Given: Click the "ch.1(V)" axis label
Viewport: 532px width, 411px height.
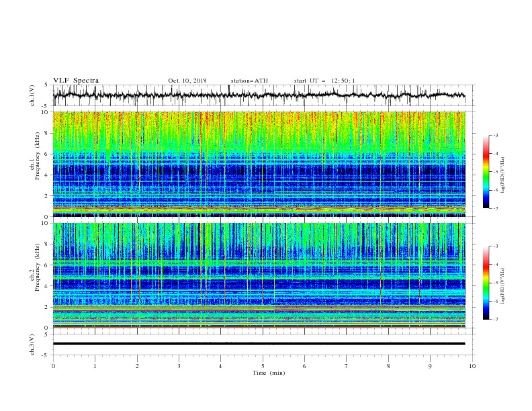Looking at the screenshot, I should coord(32,95).
